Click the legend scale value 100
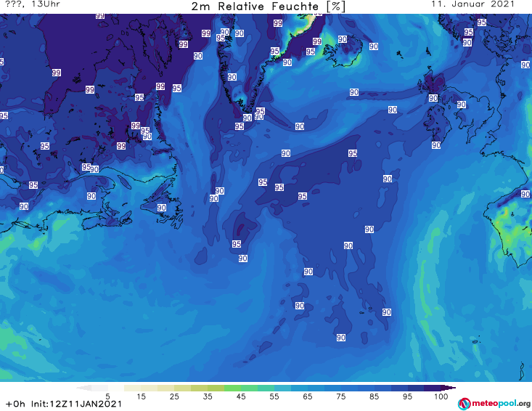 tap(441, 396)
